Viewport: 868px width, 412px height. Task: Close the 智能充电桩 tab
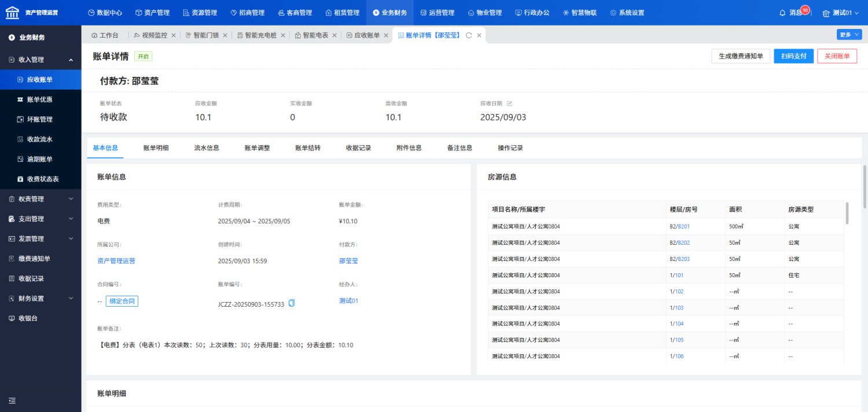click(x=283, y=35)
